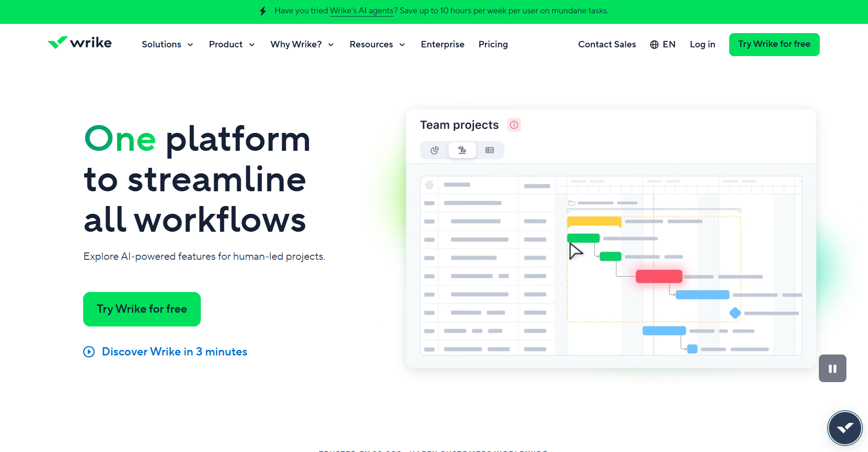Viewport: 868px width, 452px height.
Task: Select the Gantt chart view icon
Action: pos(462,150)
